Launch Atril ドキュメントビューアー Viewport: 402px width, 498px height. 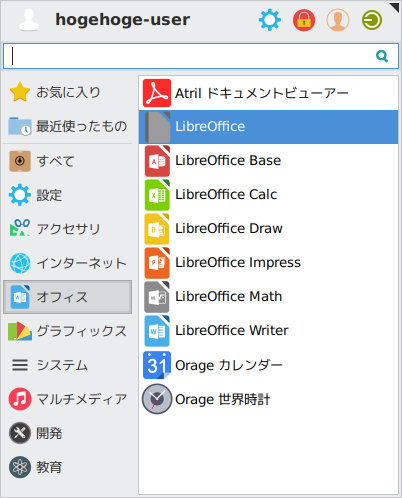pos(268,93)
